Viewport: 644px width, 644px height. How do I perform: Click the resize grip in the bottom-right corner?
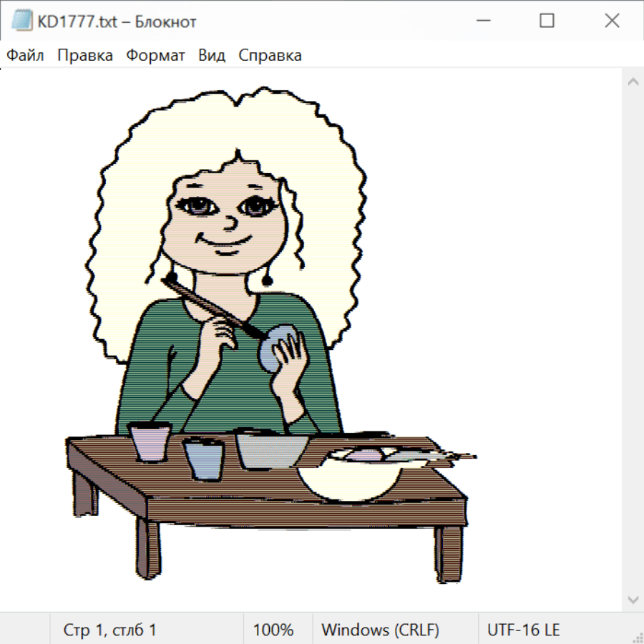pos(637,637)
